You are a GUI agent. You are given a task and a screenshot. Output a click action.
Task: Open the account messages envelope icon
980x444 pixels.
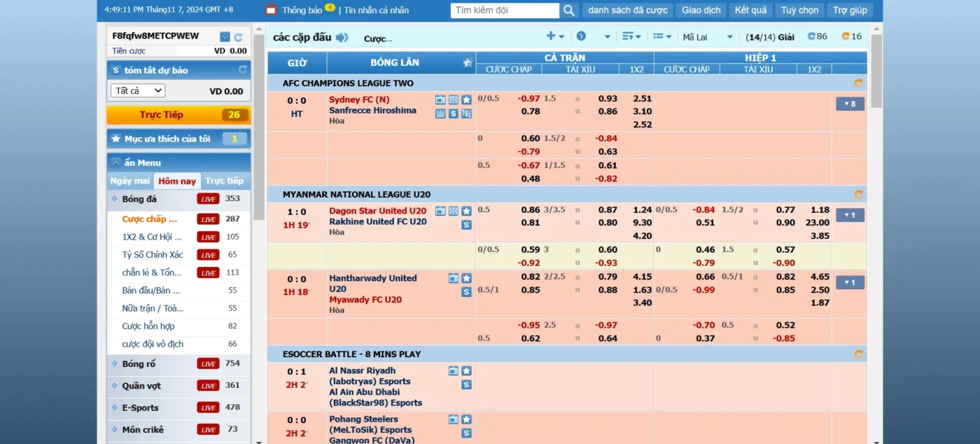coord(225,36)
